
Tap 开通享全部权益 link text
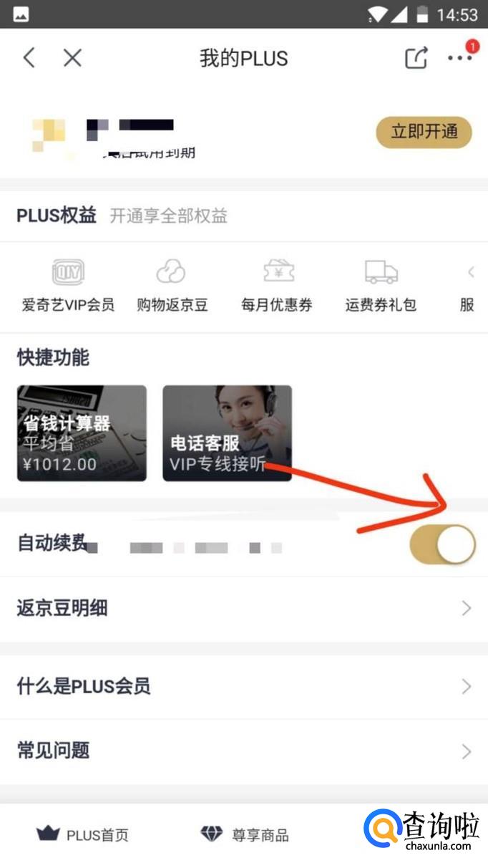coord(169,216)
